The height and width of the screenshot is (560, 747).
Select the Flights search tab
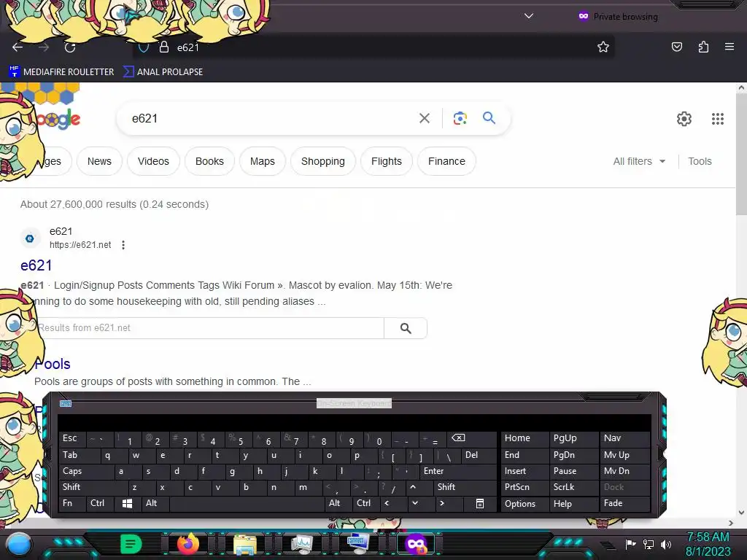pyautogui.click(x=387, y=161)
